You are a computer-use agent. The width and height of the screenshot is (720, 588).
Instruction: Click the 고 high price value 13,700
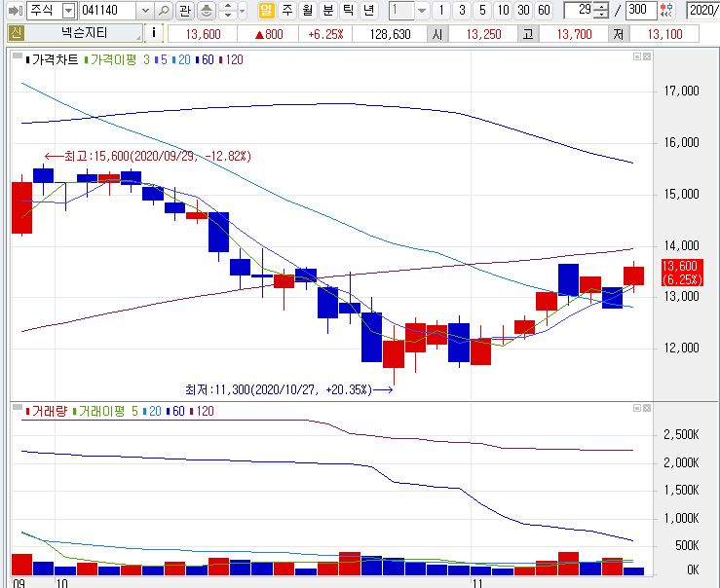click(x=574, y=34)
